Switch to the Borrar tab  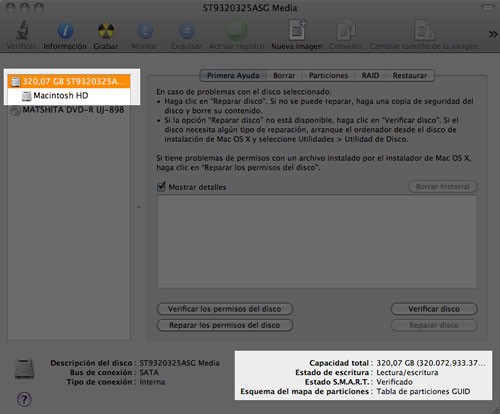click(x=284, y=76)
